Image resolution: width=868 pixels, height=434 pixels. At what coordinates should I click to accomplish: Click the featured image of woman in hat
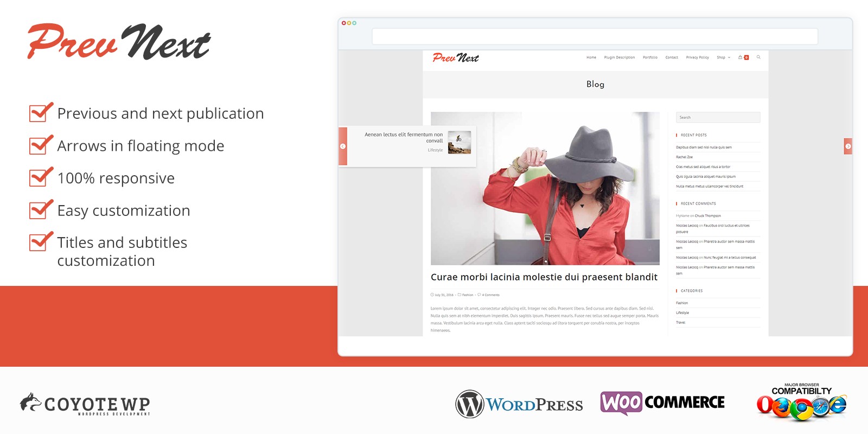tap(545, 188)
